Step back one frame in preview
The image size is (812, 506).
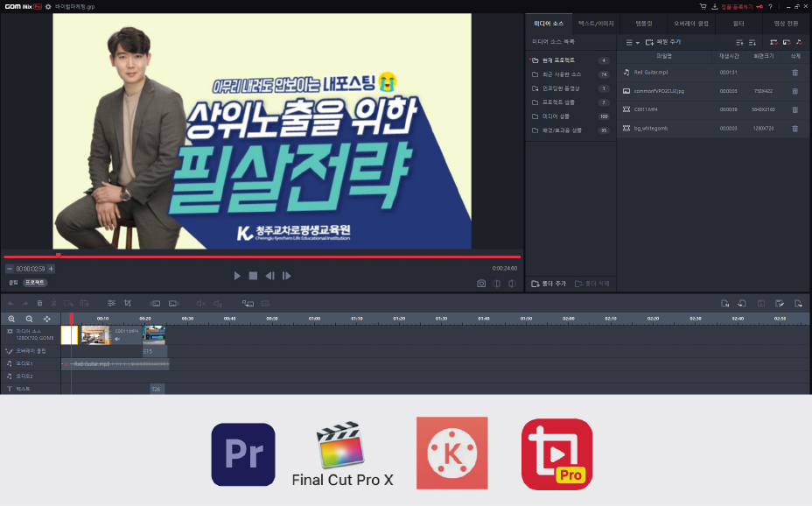[x=269, y=276]
